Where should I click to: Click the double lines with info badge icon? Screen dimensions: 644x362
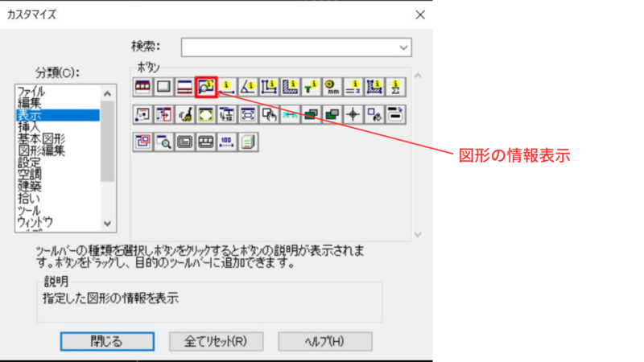[353, 87]
